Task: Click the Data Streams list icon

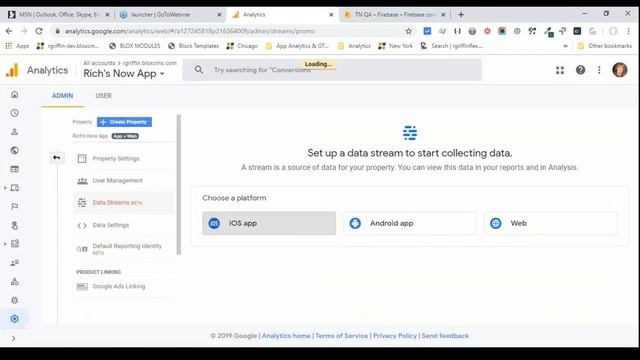Action: [x=82, y=202]
